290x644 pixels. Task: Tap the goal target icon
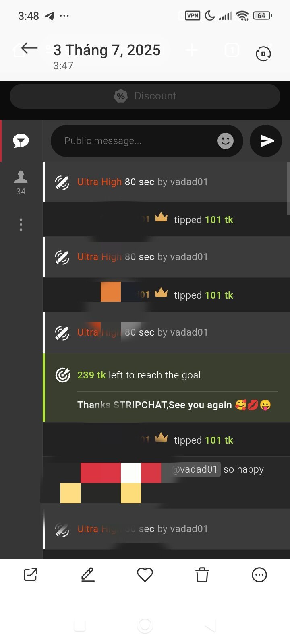coord(63,375)
